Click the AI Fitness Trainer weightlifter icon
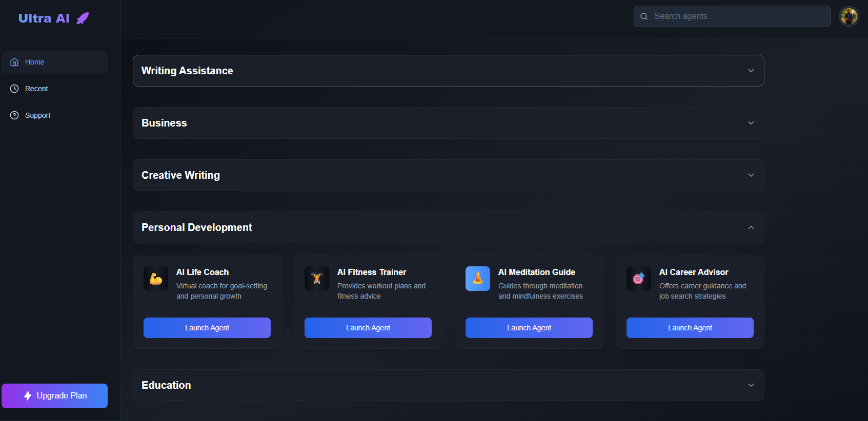Screen dimensions: 868x421 click(317, 279)
